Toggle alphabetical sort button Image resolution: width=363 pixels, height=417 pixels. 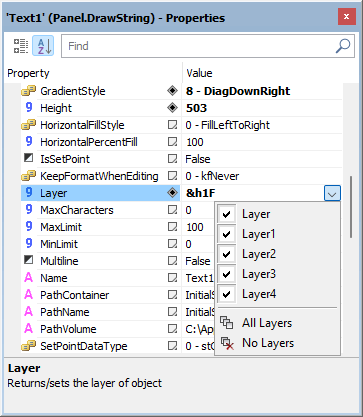pyautogui.click(x=43, y=46)
